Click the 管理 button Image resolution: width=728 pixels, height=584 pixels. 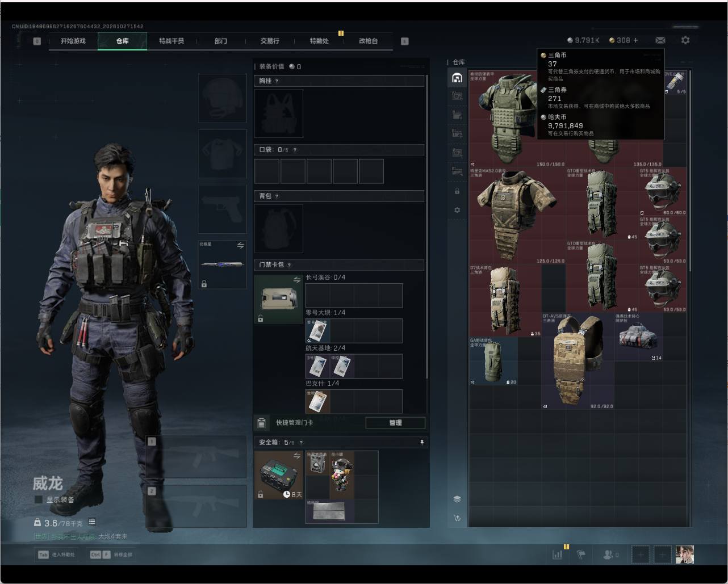coord(395,423)
